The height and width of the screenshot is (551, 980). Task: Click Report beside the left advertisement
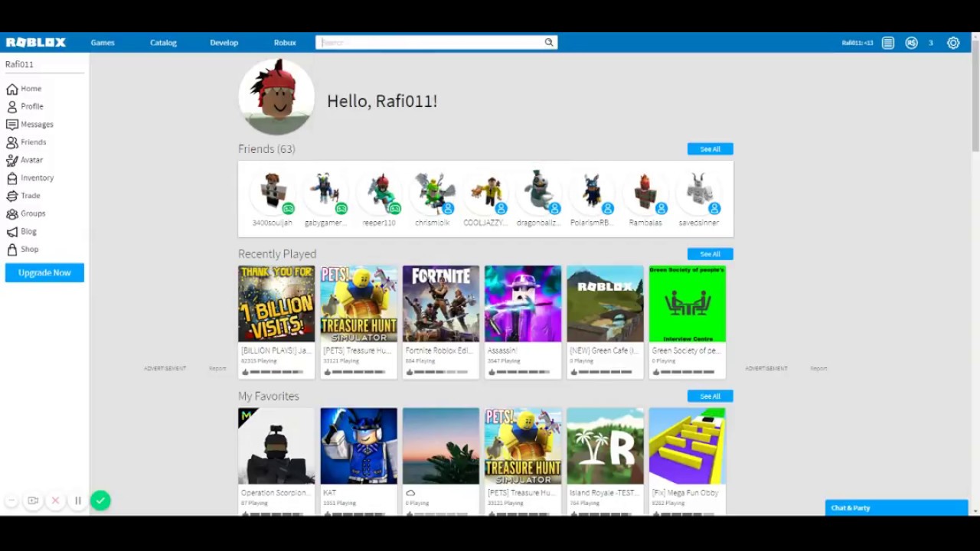(x=217, y=369)
